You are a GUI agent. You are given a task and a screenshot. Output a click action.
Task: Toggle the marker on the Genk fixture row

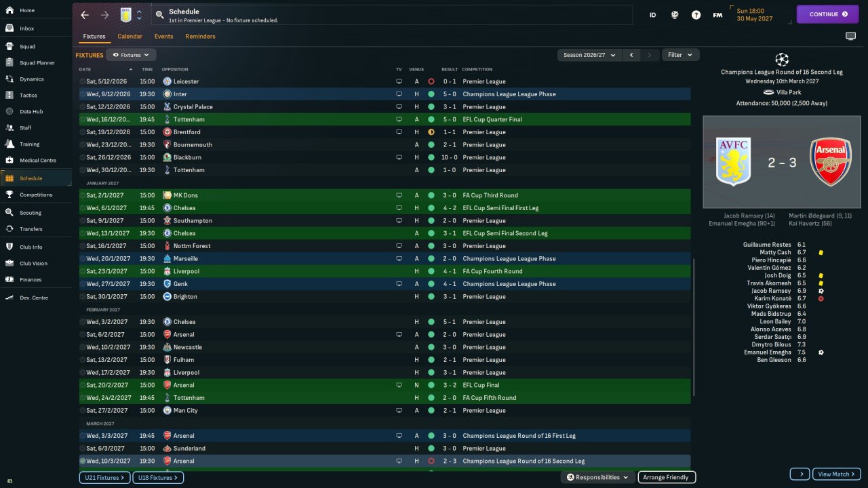pos(83,284)
